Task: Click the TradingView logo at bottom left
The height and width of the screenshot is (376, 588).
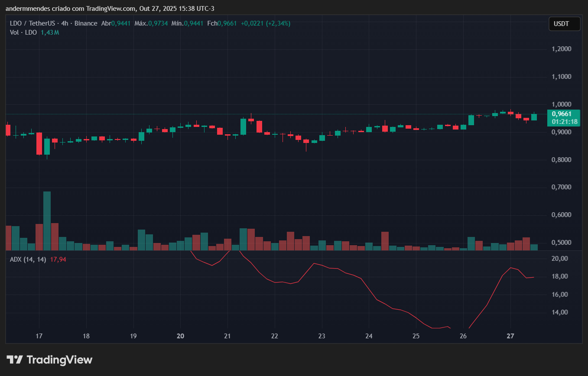Action: click(x=49, y=360)
